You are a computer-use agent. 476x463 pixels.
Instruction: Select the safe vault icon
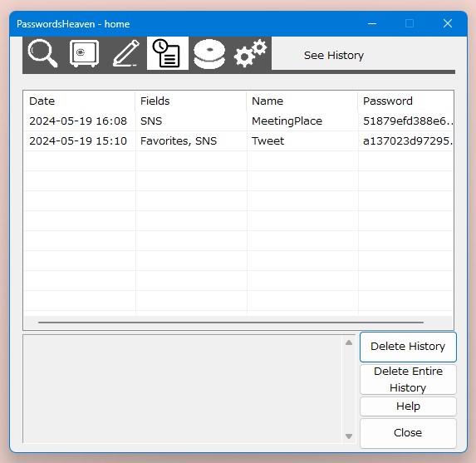pyautogui.click(x=84, y=53)
